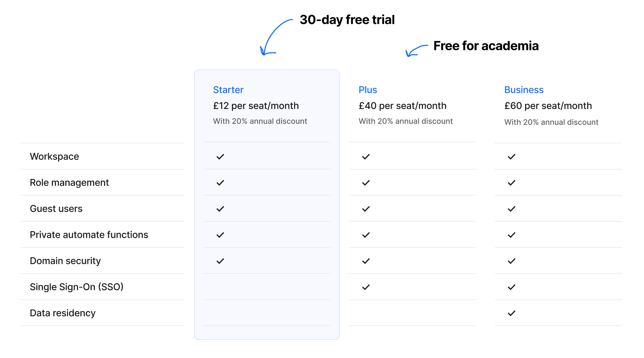Click the blue arrow beside Free for academia
The height and width of the screenshot is (358, 644).
coord(417,51)
